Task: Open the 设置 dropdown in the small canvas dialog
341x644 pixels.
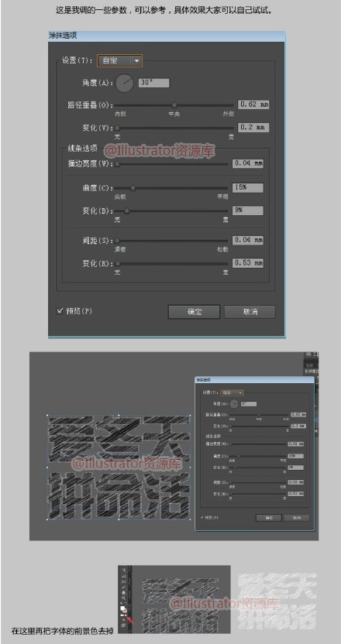Action: point(232,392)
